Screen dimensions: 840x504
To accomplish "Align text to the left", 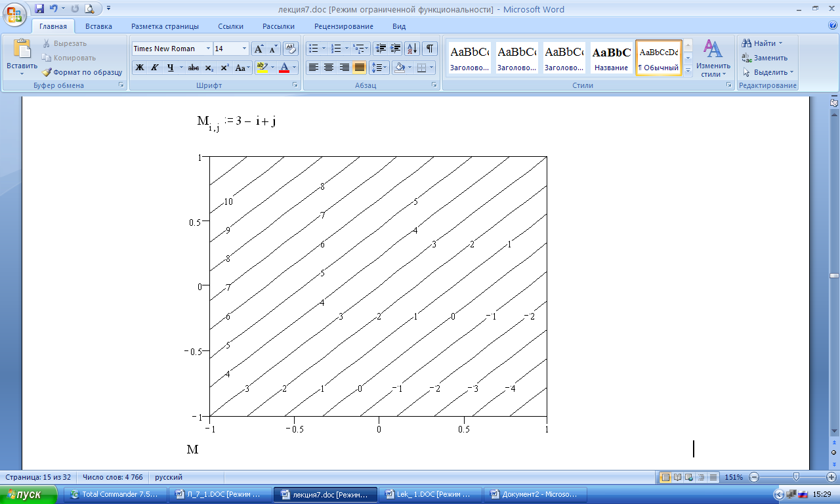I will point(313,67).
